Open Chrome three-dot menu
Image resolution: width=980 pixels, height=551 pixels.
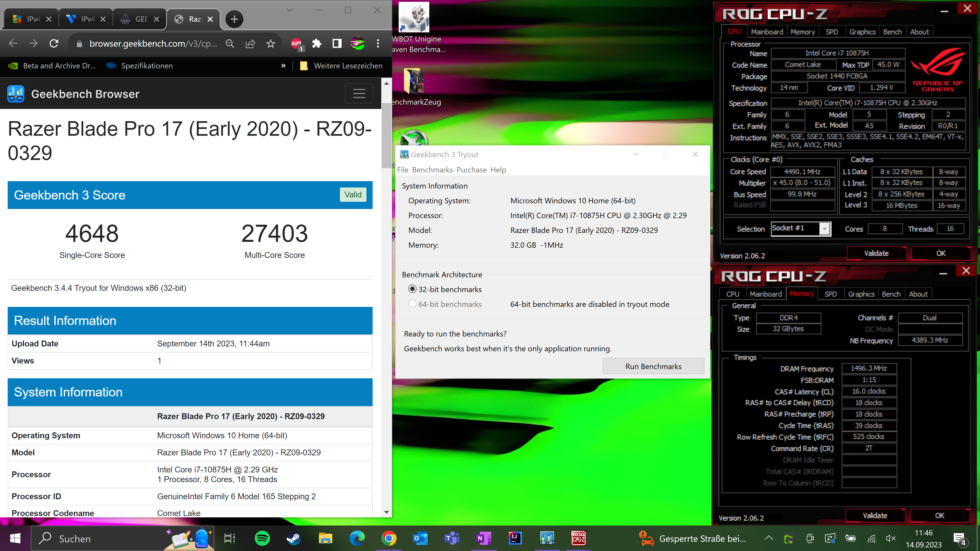(x=378, y=44)
